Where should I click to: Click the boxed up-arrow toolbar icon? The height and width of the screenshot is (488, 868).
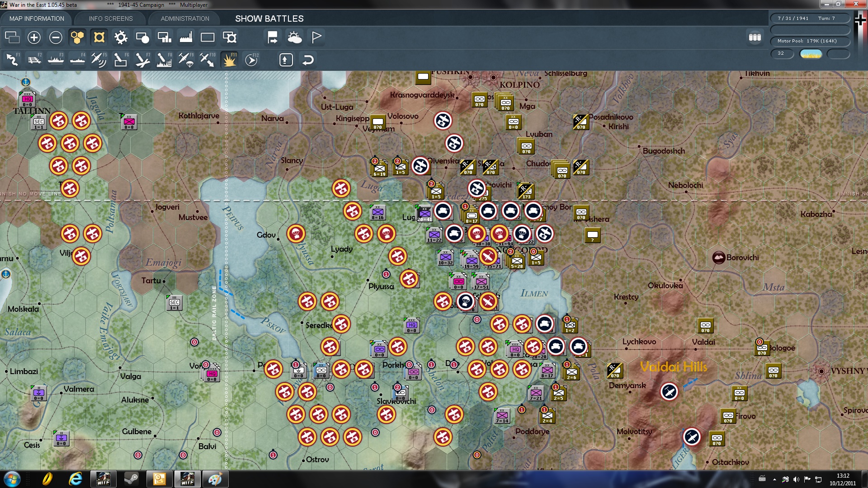click(286, 60)
